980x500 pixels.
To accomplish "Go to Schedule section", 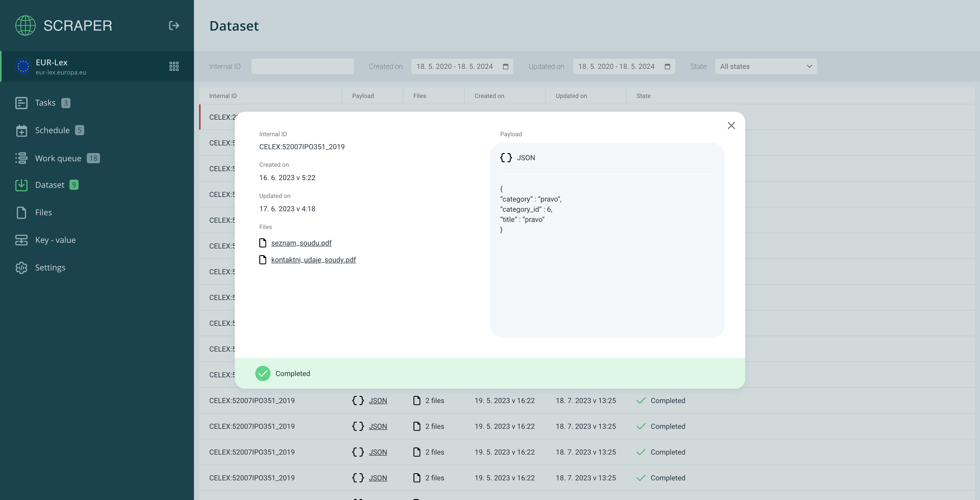I will (52, 130).
